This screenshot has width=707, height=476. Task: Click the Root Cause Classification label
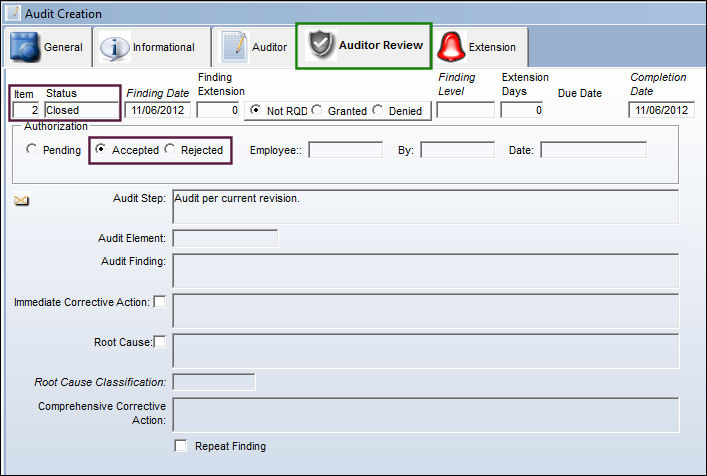click(x=100, y=382)
